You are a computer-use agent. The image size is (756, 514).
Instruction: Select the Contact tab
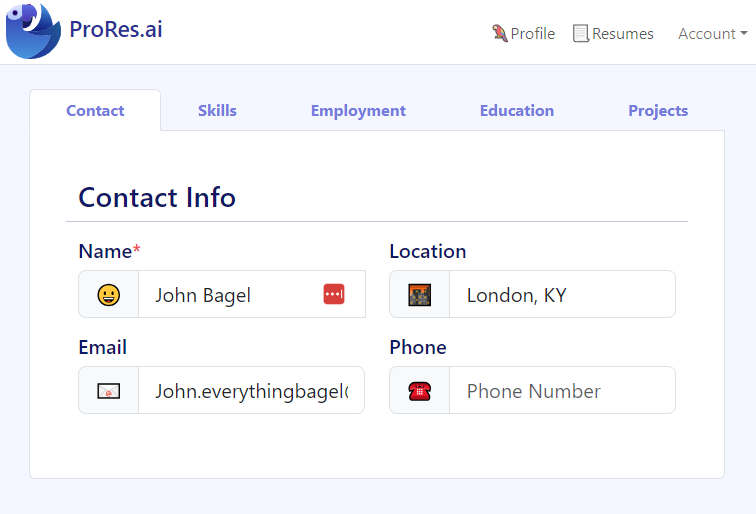click(95, 110)
